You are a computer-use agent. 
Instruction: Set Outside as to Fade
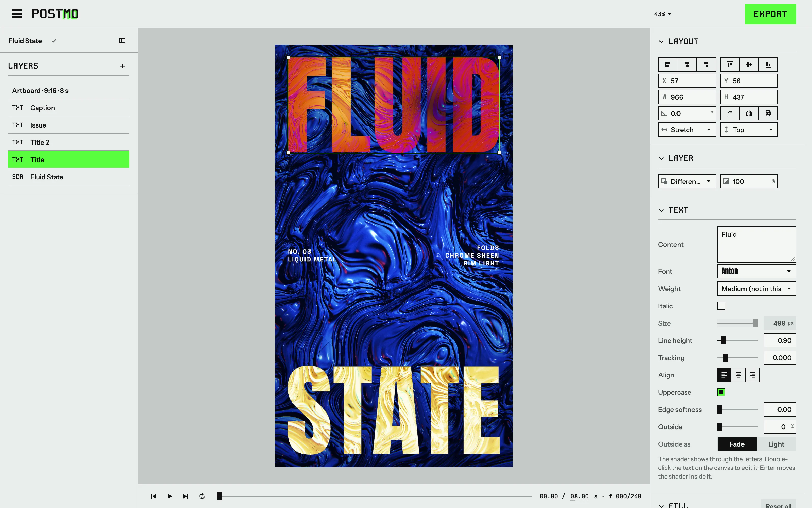(737, 444)
